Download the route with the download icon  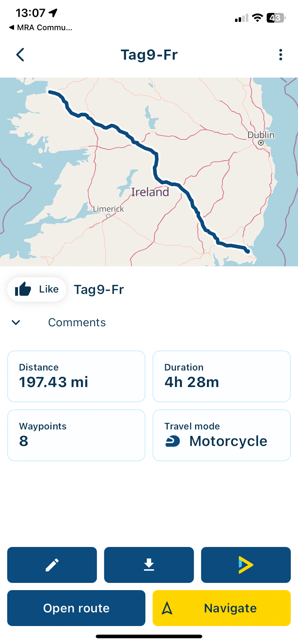[x=149, y=565]
